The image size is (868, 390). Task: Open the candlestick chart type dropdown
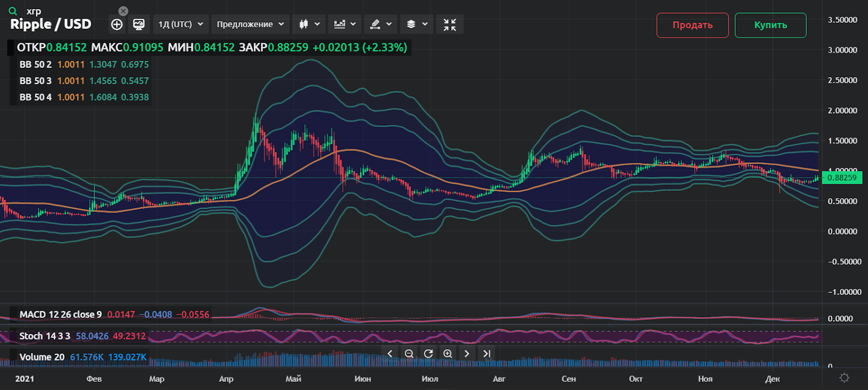coord(309,24)
